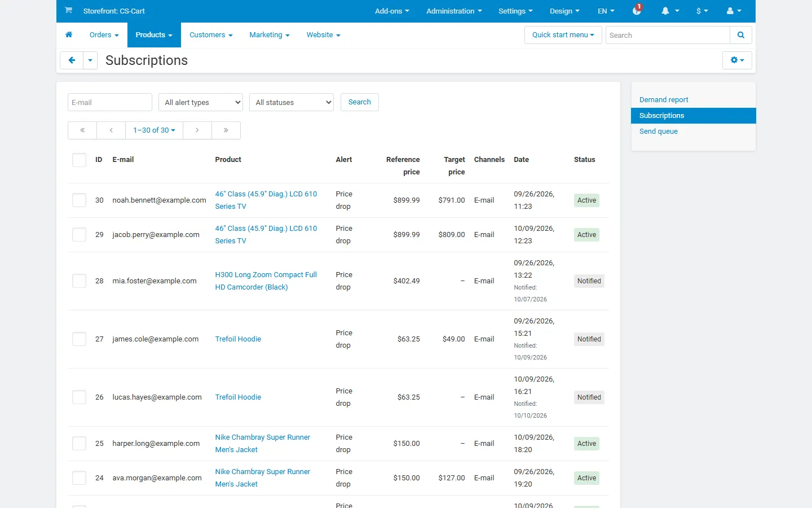This screenshot has height=508, width=812.
Task: Go back using the left arrow button
Action: click(72, 60)
